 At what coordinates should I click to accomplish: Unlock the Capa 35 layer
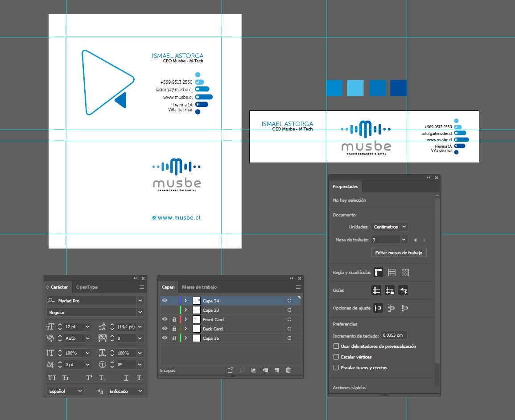coord(174,338)
